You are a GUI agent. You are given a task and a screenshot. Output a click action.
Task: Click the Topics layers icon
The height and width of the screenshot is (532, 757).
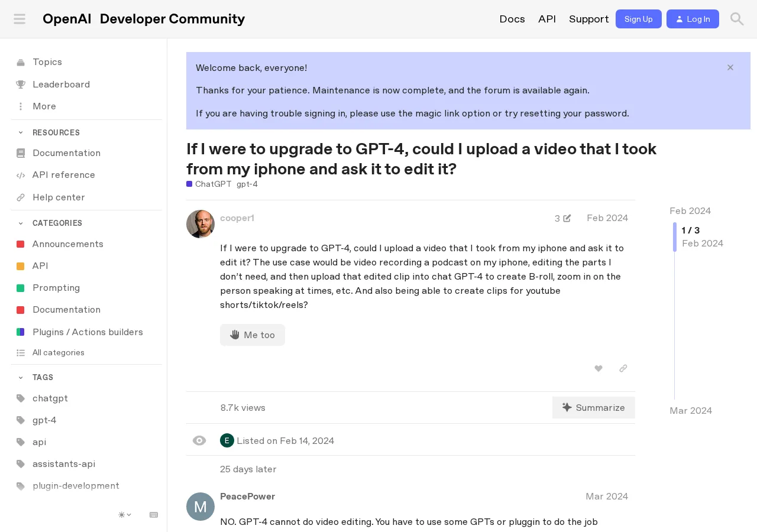[x=21, y=63]
